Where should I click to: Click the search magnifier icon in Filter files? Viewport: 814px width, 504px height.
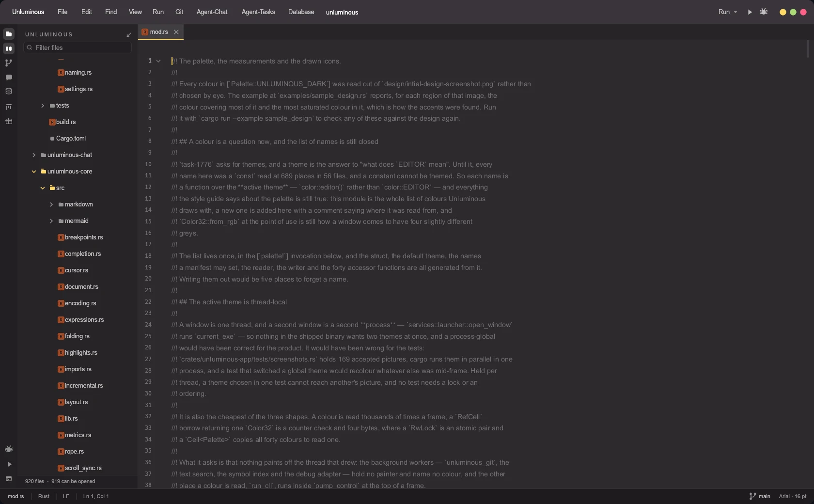point(30,47)
